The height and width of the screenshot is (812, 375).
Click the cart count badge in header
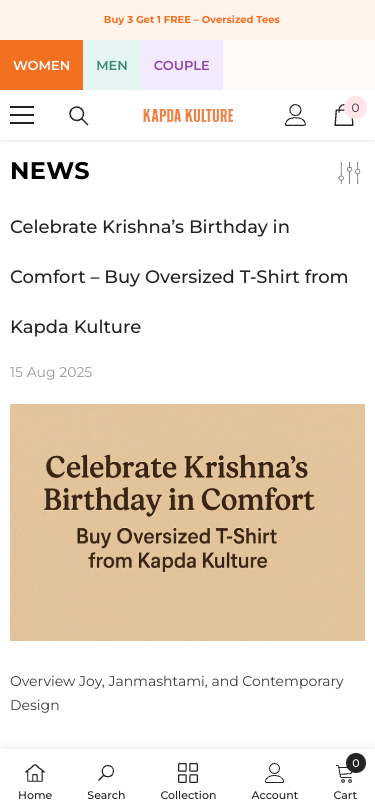pos(355,108)
